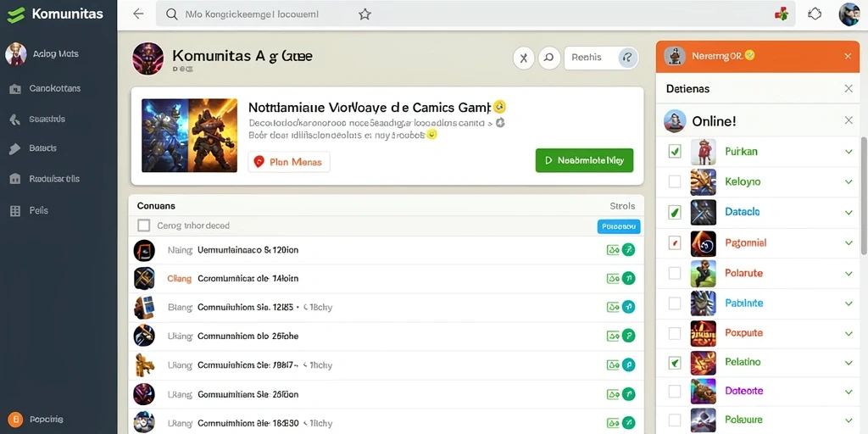Click the game banner artwork thumbnail

coord(189,135)
